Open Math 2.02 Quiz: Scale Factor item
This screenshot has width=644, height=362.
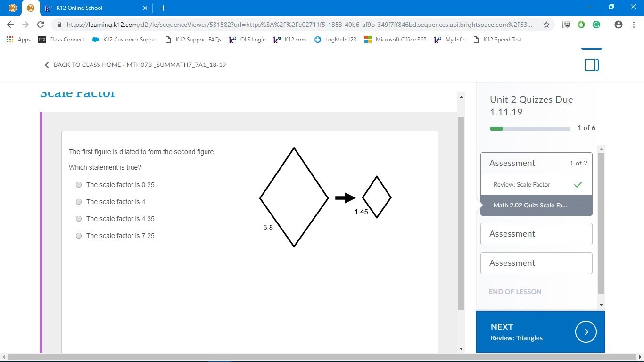tap(537, 205)
